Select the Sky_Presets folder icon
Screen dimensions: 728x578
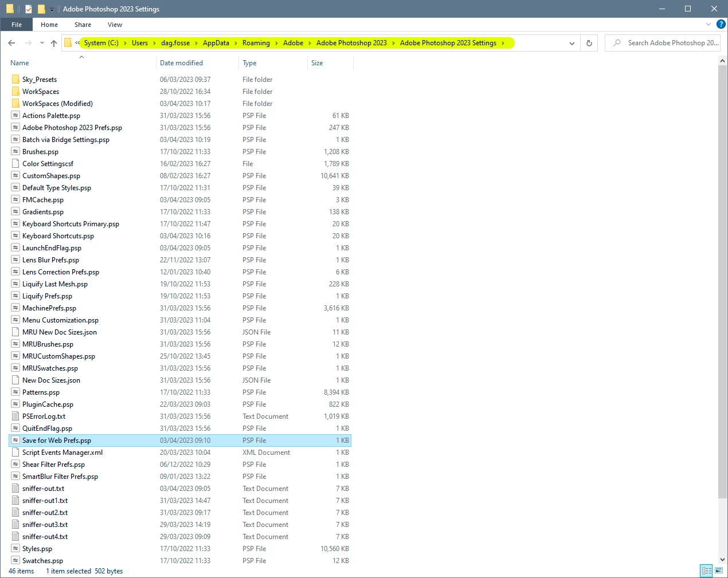(x=15, y=79)
